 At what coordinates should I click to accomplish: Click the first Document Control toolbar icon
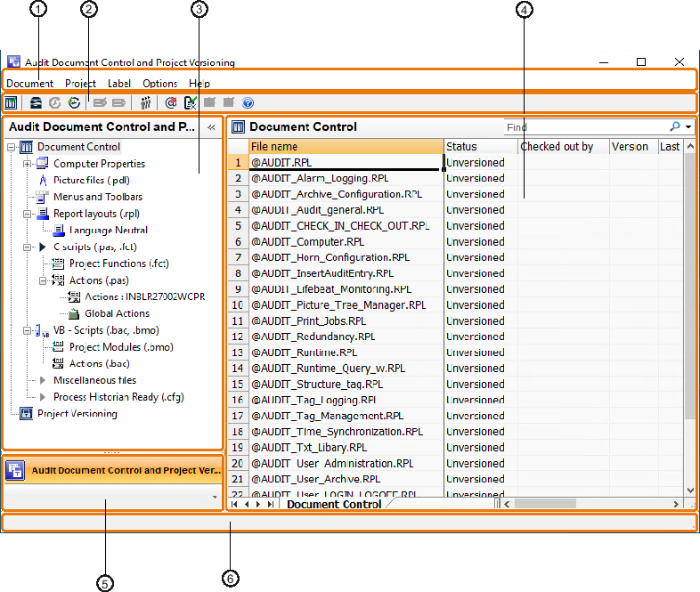(x=11, y=103)
